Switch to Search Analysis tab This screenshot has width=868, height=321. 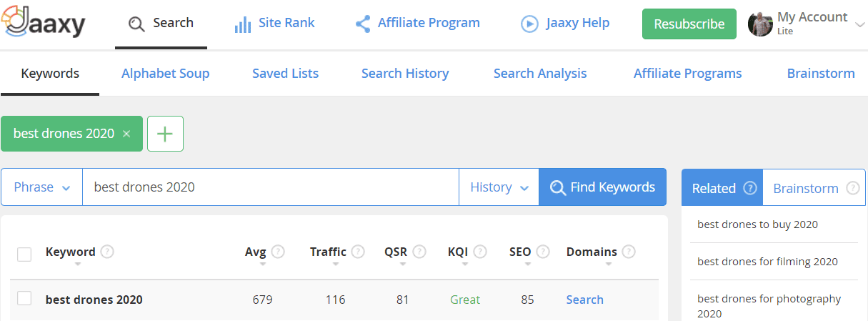pyautogui.click(x=540, y=73)
